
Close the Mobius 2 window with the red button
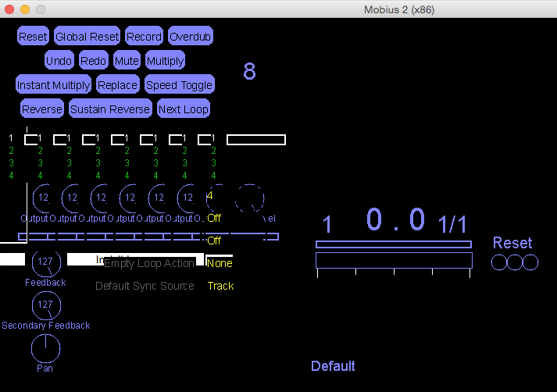[9, 9]
